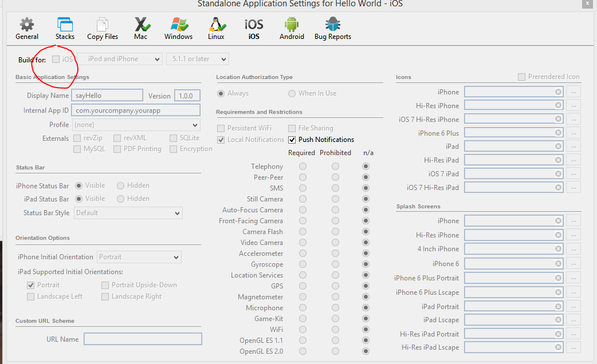This screenshot has height=364, width=597.
Task: Select the iOS settings tab
Action: click(x=254, y=29)
